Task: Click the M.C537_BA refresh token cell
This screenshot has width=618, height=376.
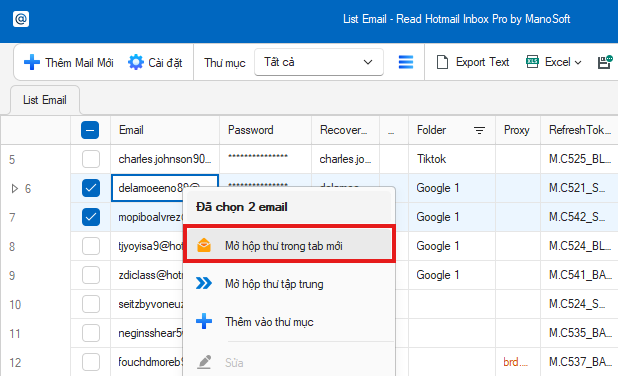Action: point(579,362)
